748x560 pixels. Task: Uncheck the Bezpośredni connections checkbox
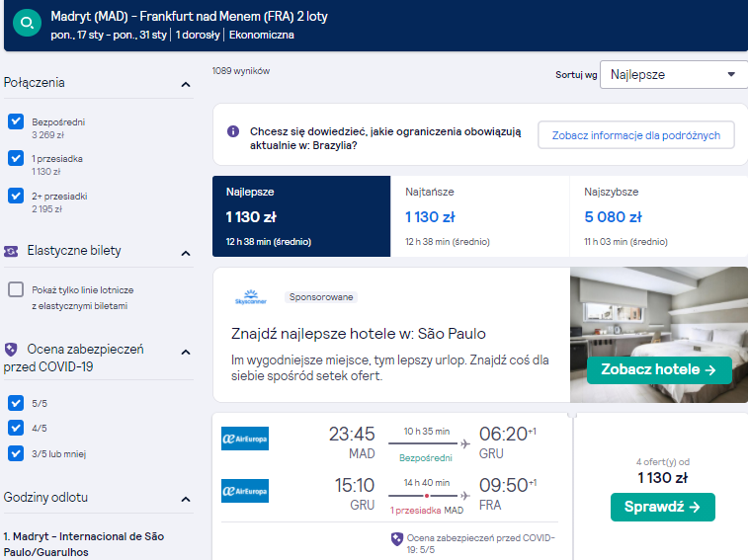(x=16, y=121)
